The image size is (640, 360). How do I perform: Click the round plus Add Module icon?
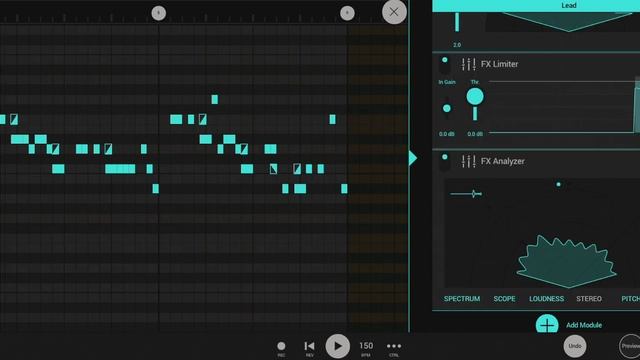click(547, 324)
